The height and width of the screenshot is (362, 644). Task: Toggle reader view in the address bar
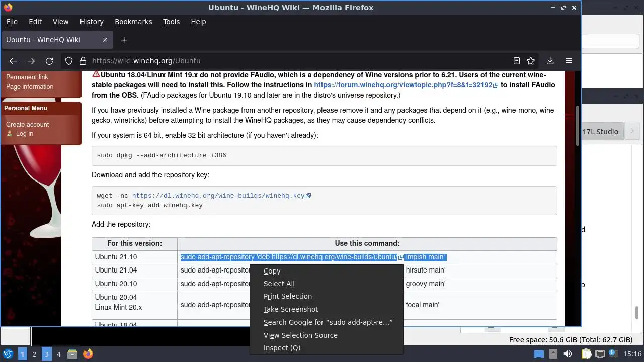(516, 61)
